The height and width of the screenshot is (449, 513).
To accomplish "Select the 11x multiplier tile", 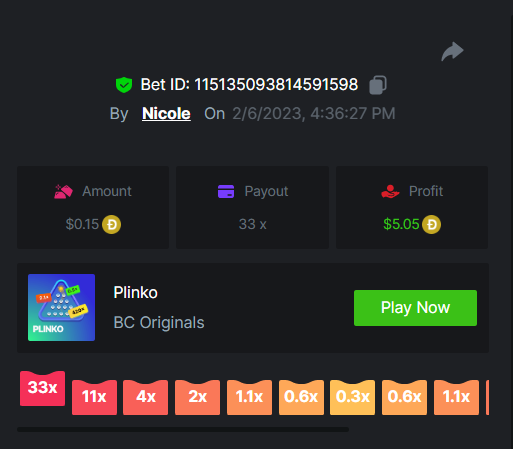I will [94, 397].
